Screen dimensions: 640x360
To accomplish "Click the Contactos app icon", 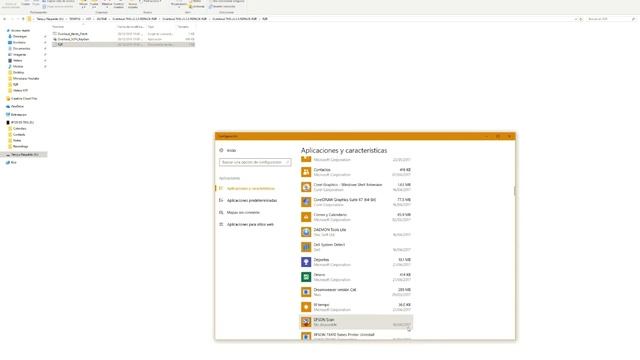I will pyautogui.click(x=306, y=172).
